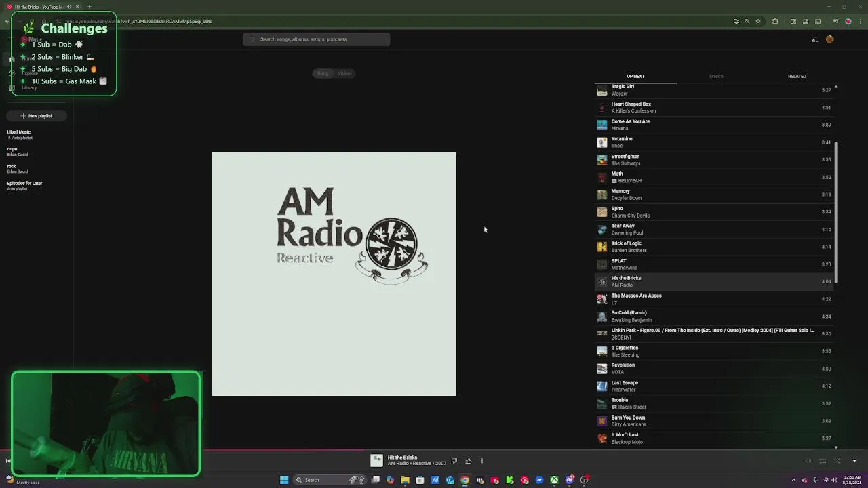Viewport: 868px width, 488px height.
Task: Play The Masses Are Asses by L7
Action: click(715, 299)
